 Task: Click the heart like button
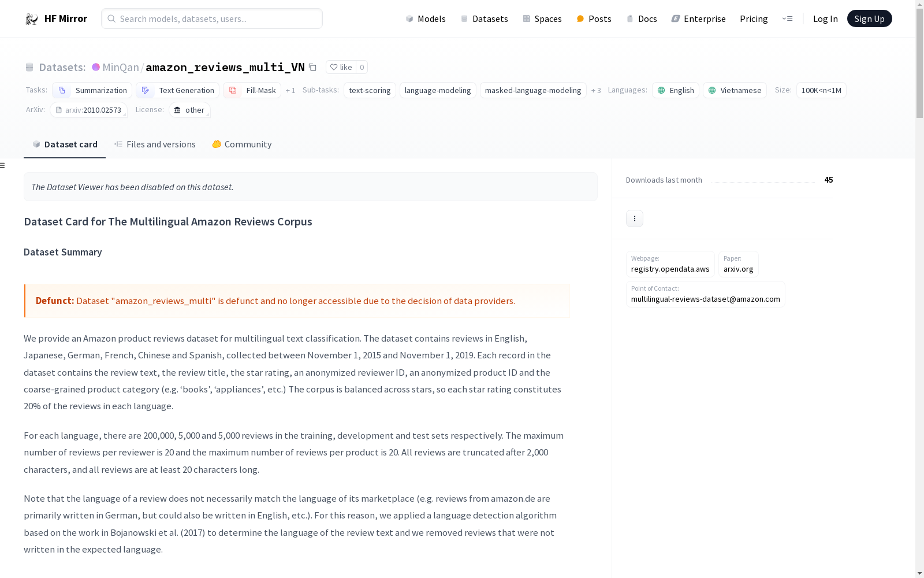(341, 67)
